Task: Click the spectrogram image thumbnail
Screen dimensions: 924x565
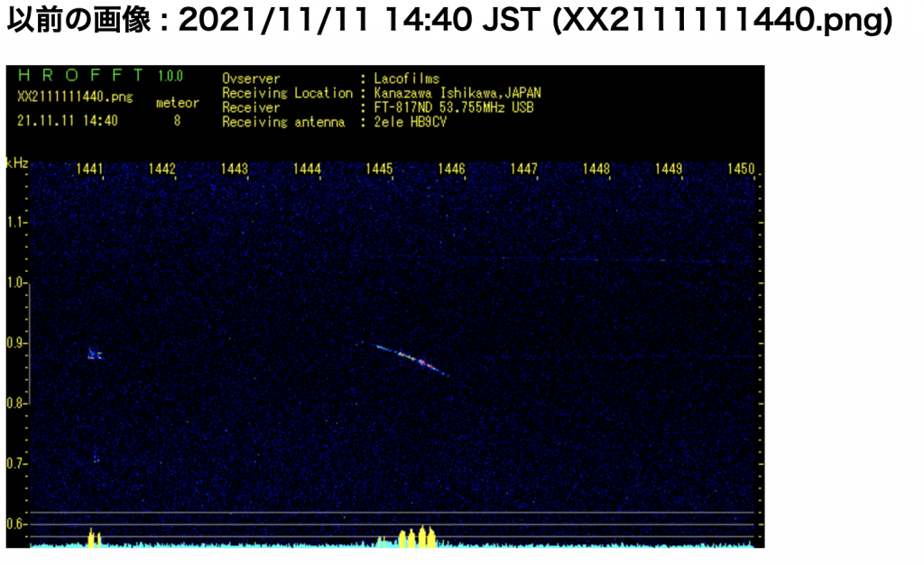Action: tap(385, 306)
